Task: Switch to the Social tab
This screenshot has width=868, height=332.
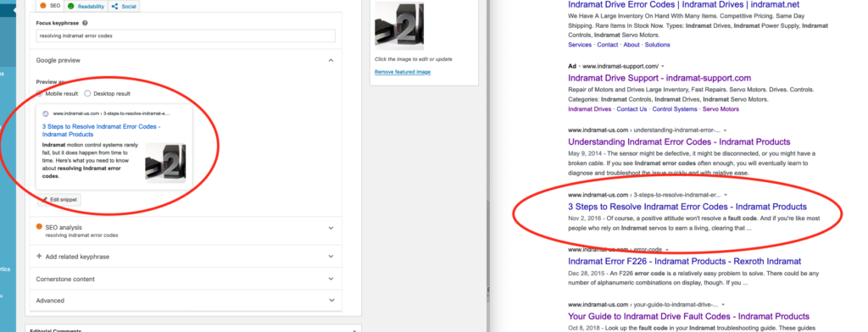Action: click(124, 6)
